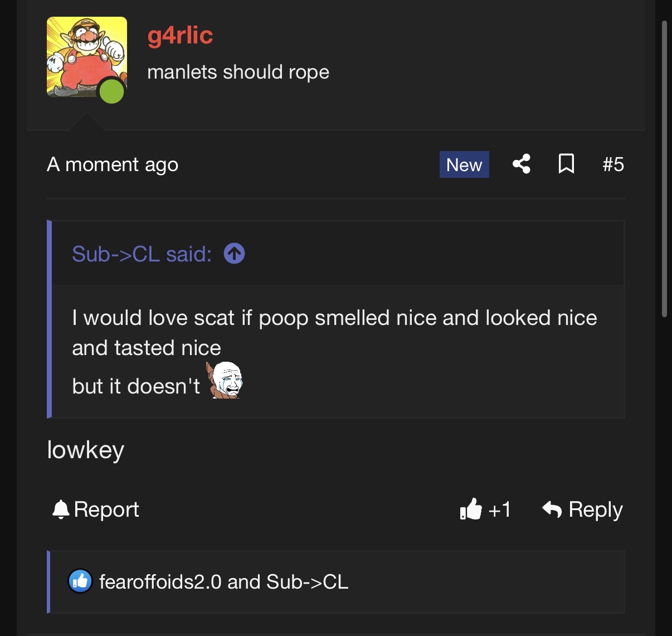
Task: Open g4rlic's Wario avatar
Action: [x=87, y=57]
